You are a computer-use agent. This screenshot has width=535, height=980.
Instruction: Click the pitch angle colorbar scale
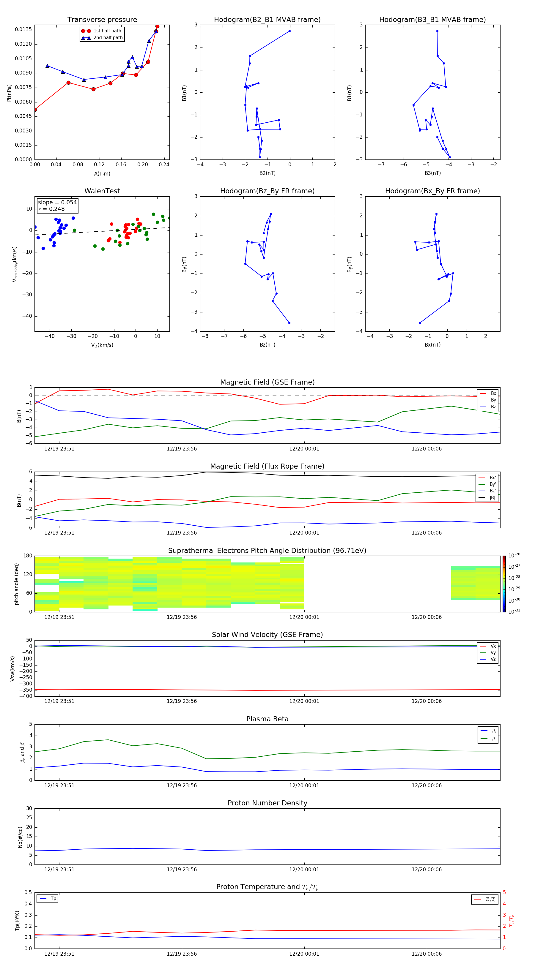tap(504, 584)
